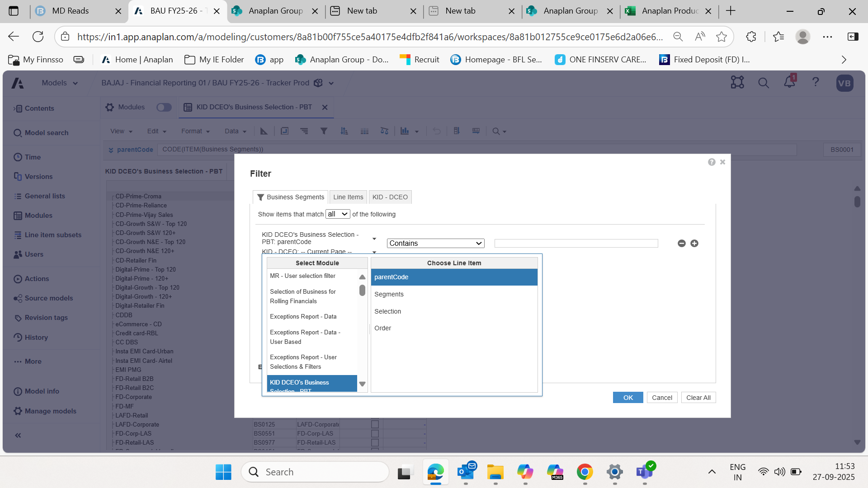Close the Filter dialog
The width and height of the screenshot is (868, 488).
tap(722, 162)
